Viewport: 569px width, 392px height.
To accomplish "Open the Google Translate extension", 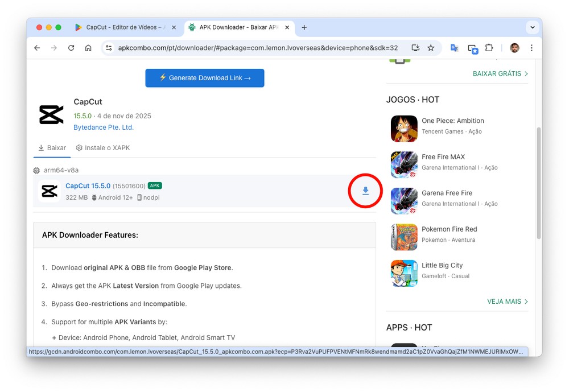I will click(454, 48).
